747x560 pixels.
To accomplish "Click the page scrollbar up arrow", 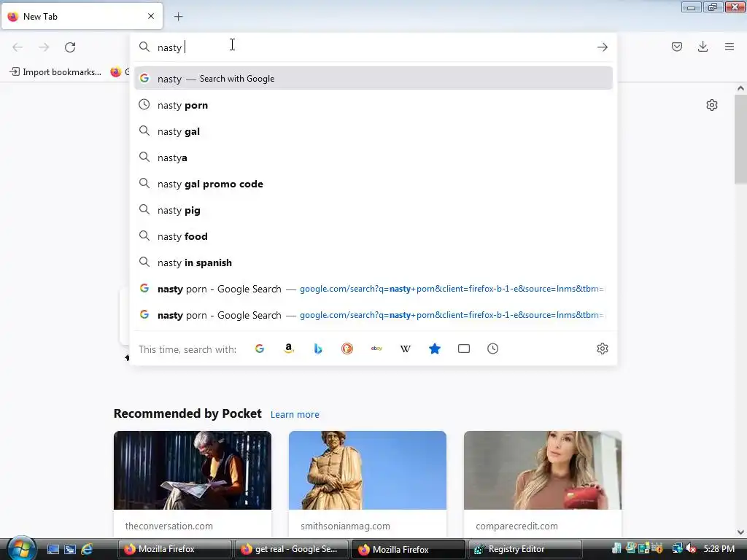I will tap(740, 88).
